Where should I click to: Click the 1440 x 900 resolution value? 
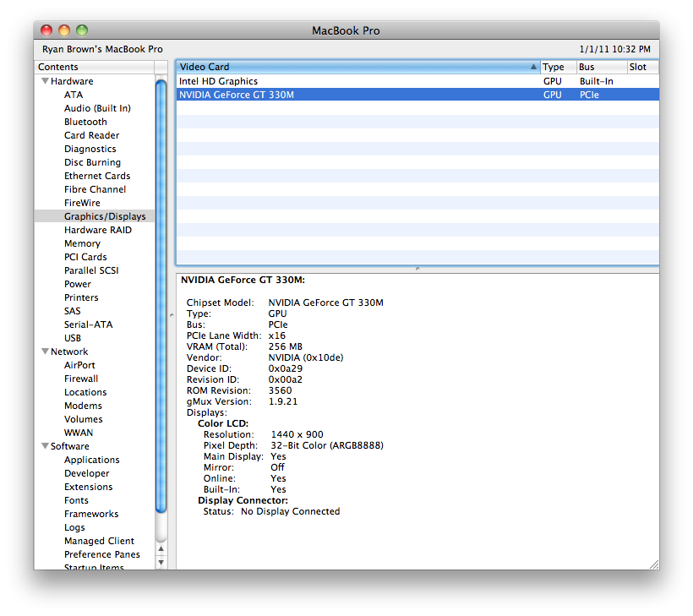pos(297,435)
